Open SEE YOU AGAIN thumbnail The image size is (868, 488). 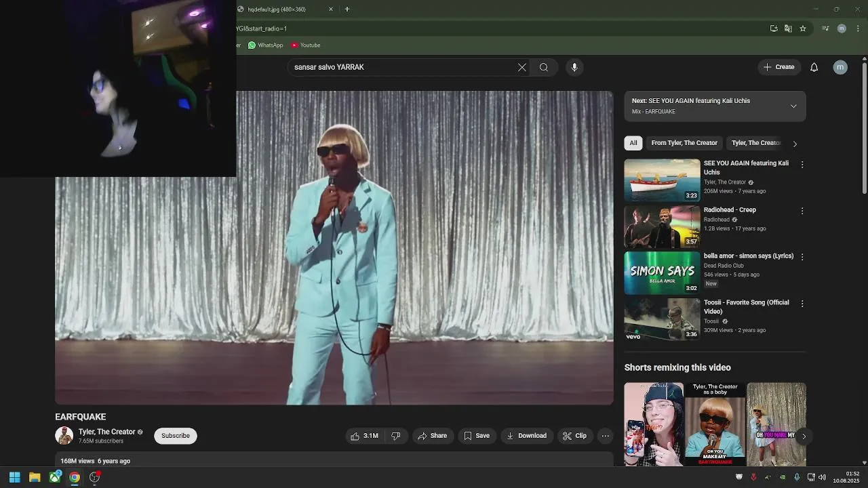(x=662, y=180)
